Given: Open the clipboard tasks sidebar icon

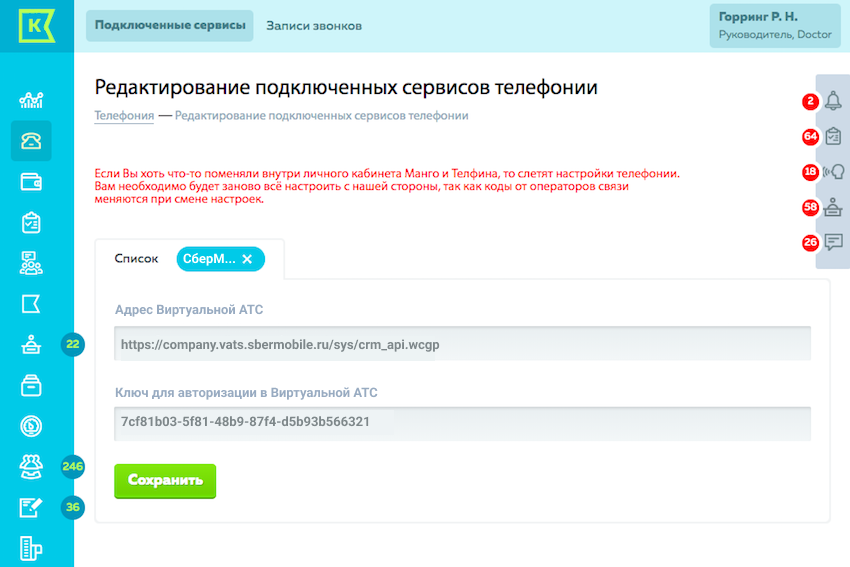Looking at the screenshot, I should [31, 222].
